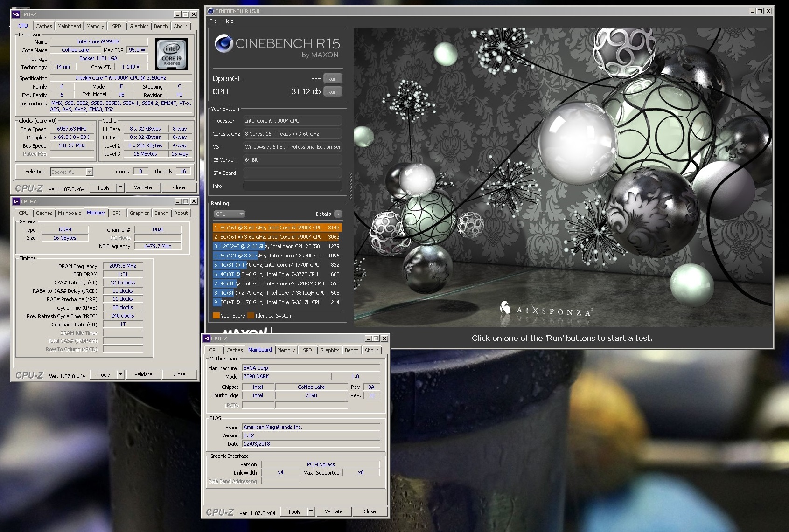Click the Cinebench title bar app icon

(x=210, y=11)
